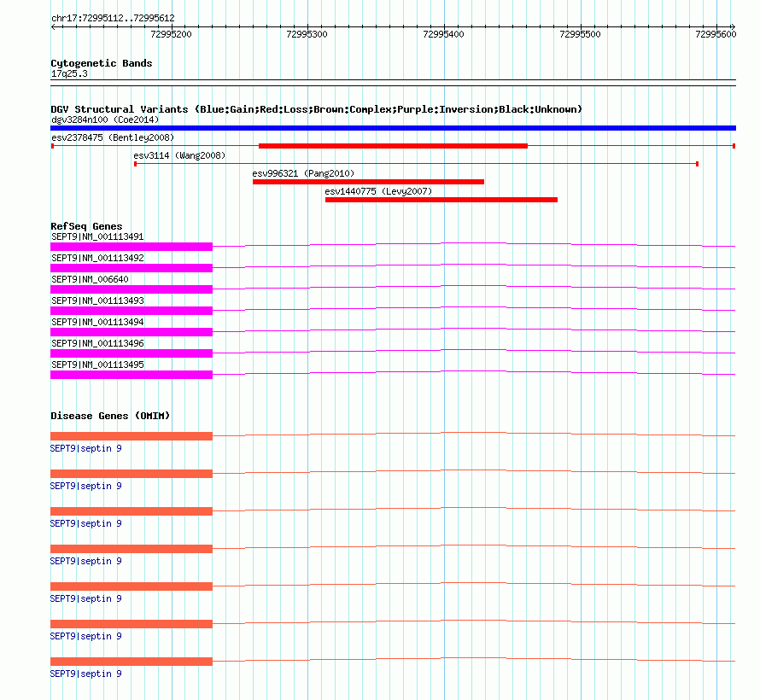760x700 pixels.
Task: Select the SEPT9|NM_001113496 transcript label
Action: (x=97, y=343)
